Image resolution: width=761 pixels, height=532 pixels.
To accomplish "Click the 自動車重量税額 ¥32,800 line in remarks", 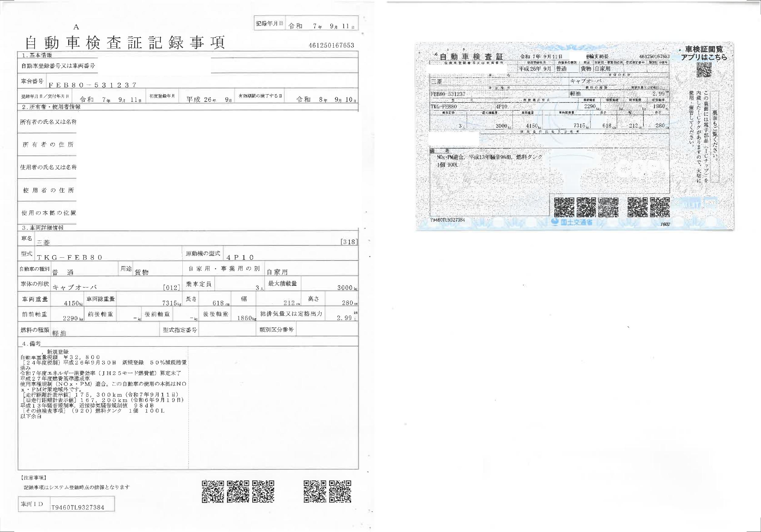I will tap(60, 357).
